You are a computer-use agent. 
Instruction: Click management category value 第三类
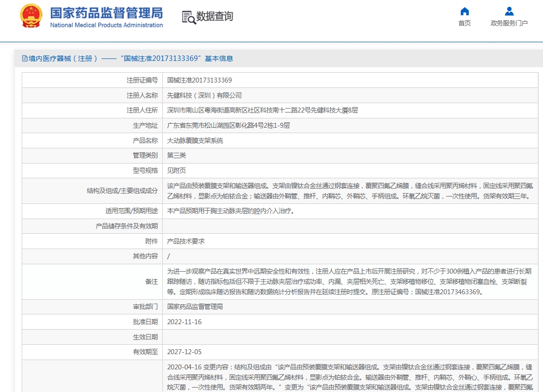pyautogui.click(x=177, y=155)
